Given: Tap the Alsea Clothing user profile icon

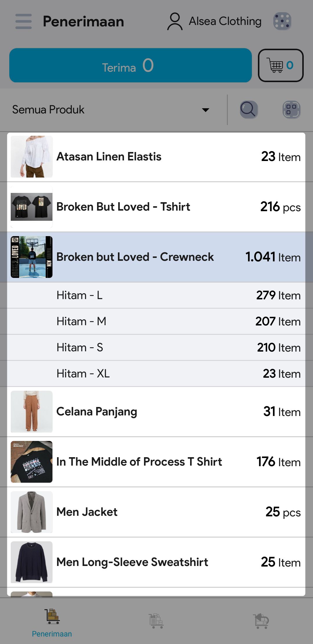Looking at the screenshot, I should click(175, 21).
